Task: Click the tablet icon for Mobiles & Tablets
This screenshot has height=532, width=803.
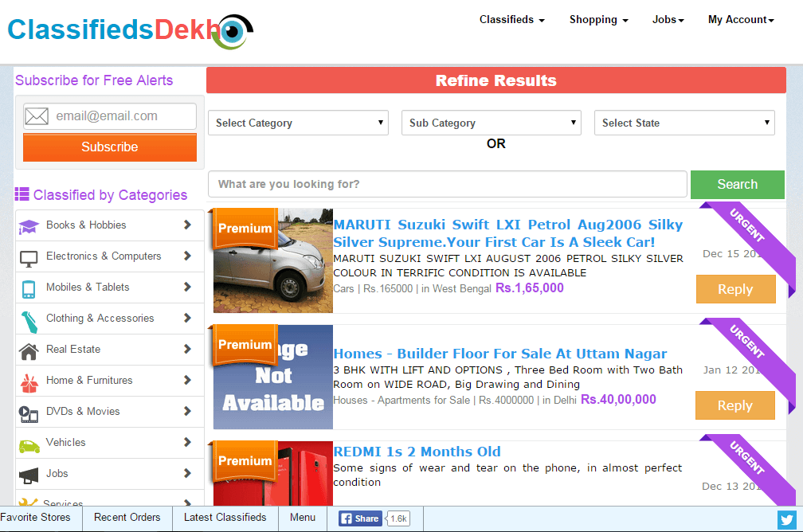Action: coord(29,289)
